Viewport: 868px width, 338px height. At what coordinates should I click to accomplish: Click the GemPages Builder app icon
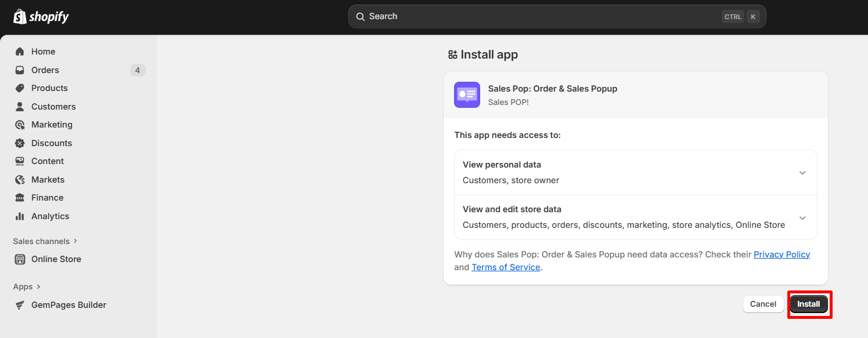[x=20, y=305]
